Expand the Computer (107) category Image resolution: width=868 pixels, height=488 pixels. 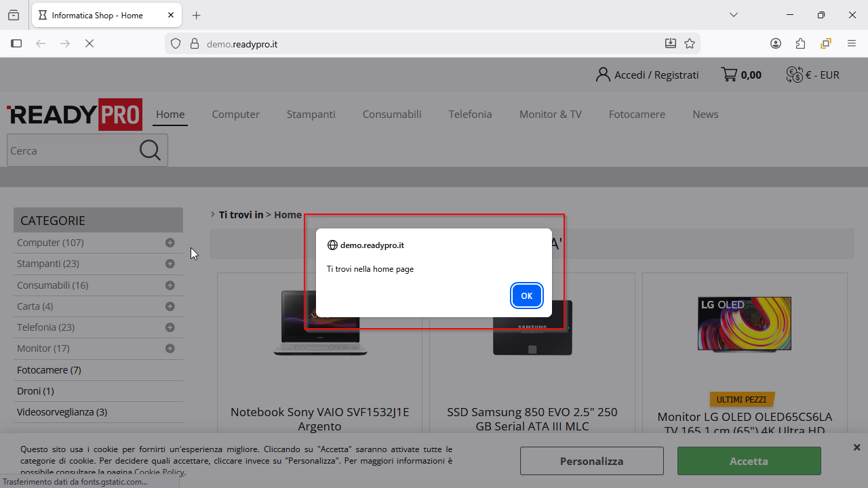tap(170, 243)
